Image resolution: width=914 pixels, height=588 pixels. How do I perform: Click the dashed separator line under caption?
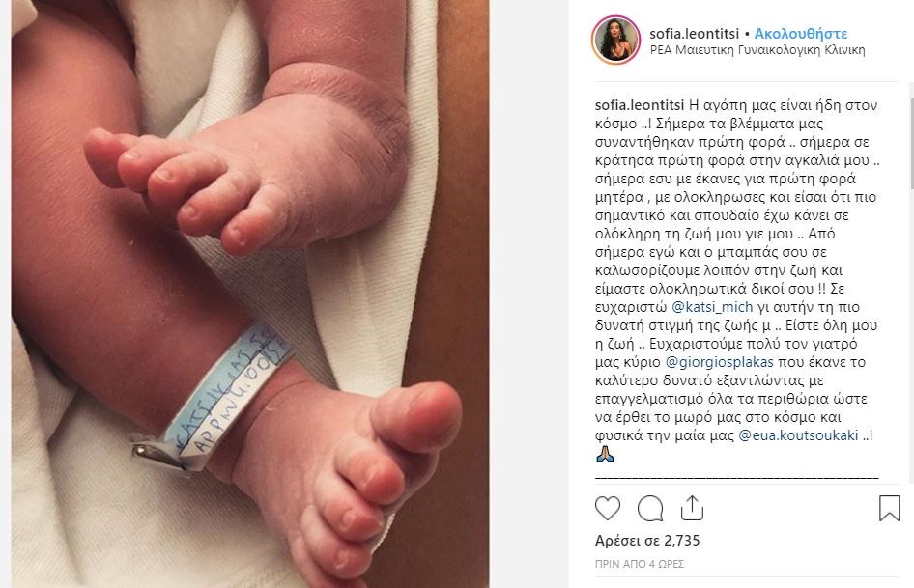pyautogui.click(x=737, y=478)
